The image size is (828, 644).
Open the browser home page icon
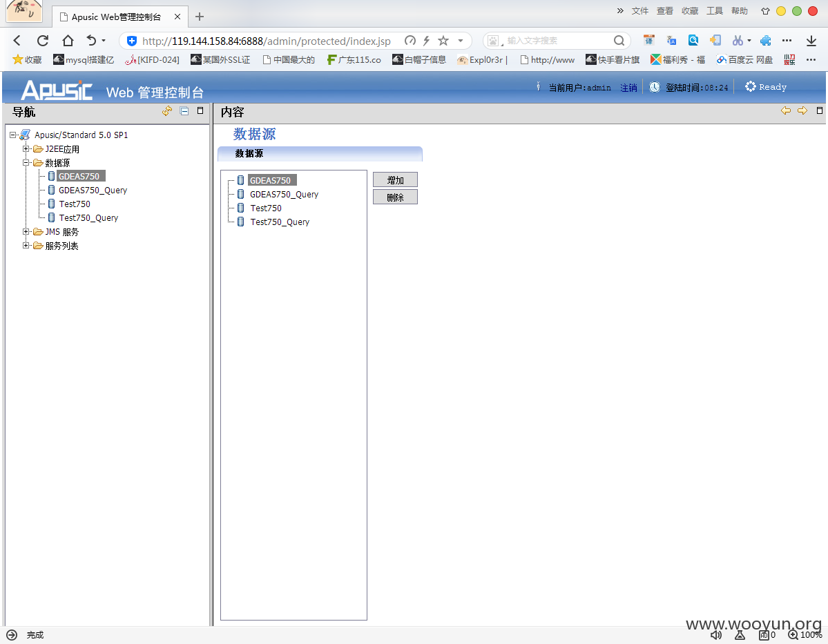[68, 41]
